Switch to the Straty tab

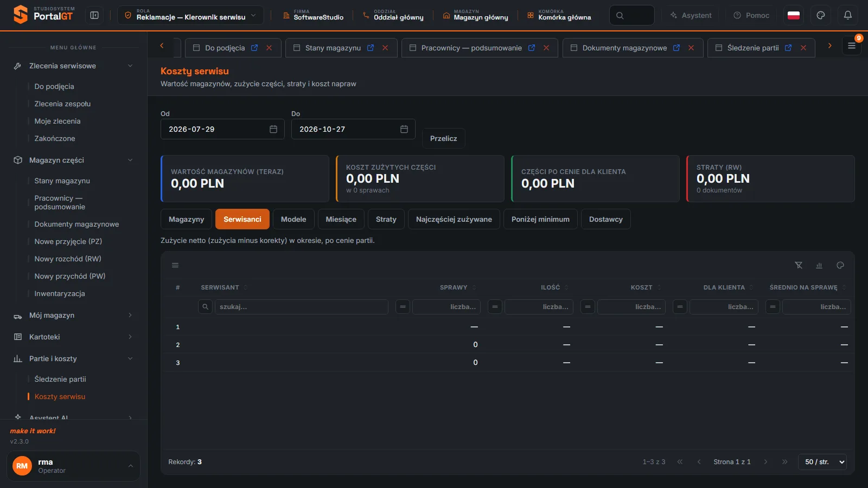386,219
